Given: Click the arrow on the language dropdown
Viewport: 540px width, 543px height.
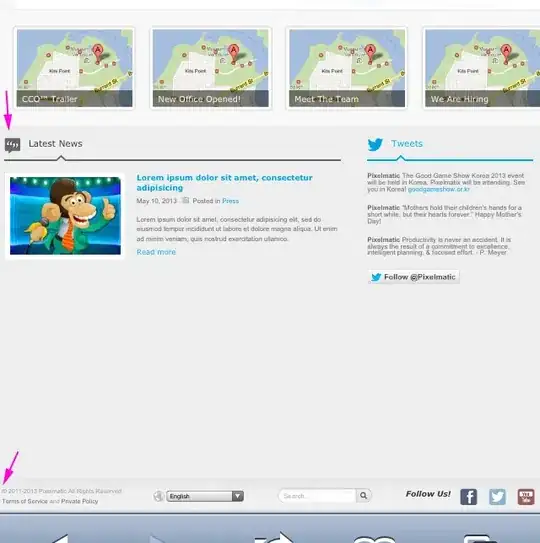Looking at the screenshot, I should [x=238, y=496].
